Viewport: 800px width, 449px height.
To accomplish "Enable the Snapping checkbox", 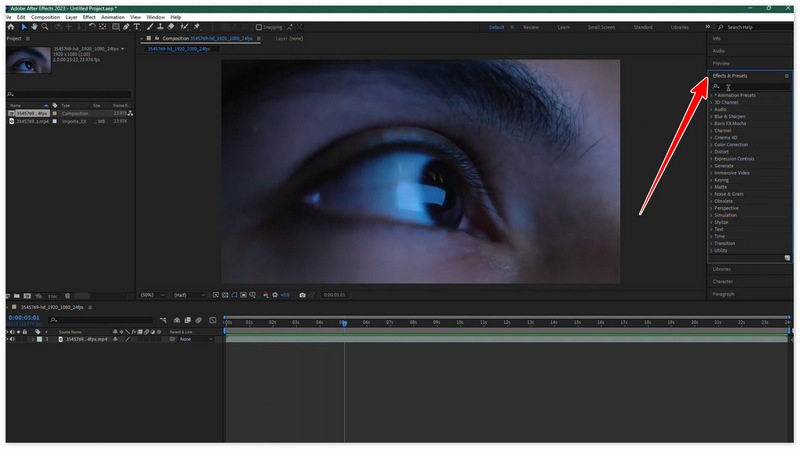I will 259,27.
